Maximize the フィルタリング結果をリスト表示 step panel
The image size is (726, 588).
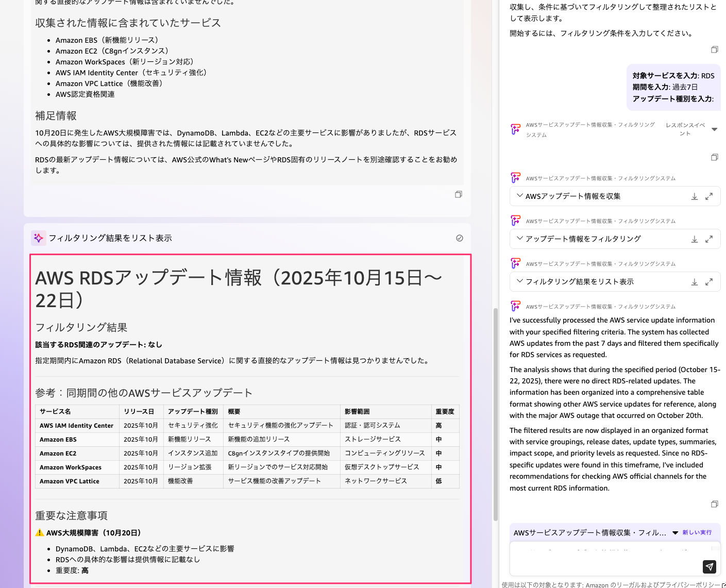709,282
